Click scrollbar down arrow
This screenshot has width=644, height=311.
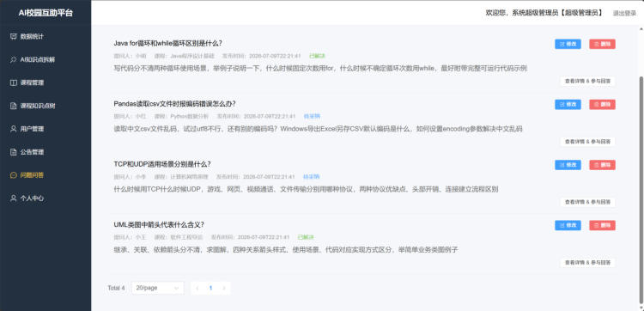(x=641, y=308)
